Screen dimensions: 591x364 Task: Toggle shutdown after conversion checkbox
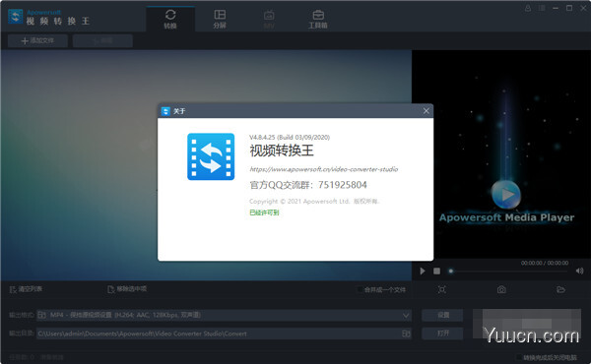(519, 357)
